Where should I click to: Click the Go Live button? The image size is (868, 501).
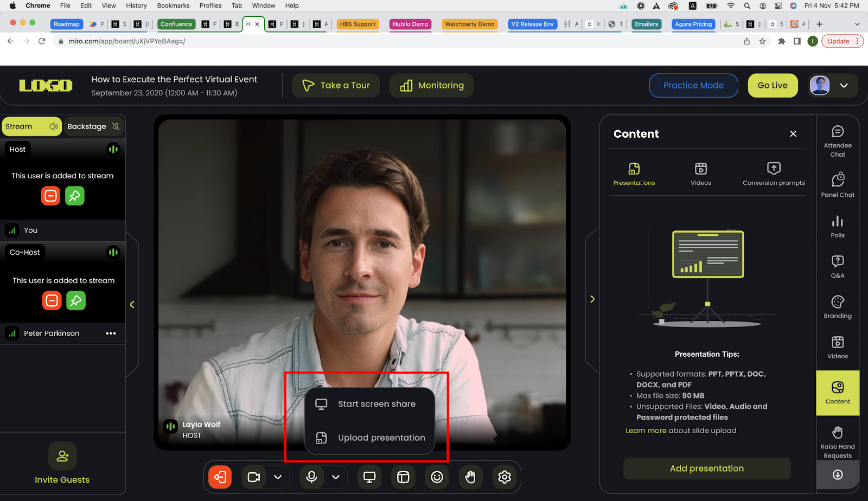(x=772, y=85)
